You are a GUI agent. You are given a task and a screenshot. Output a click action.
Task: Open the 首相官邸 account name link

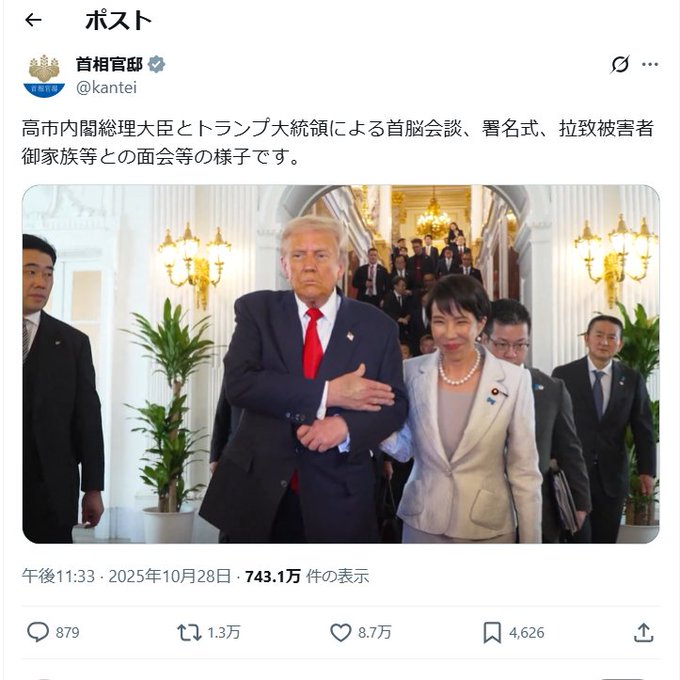click(109, 65)
